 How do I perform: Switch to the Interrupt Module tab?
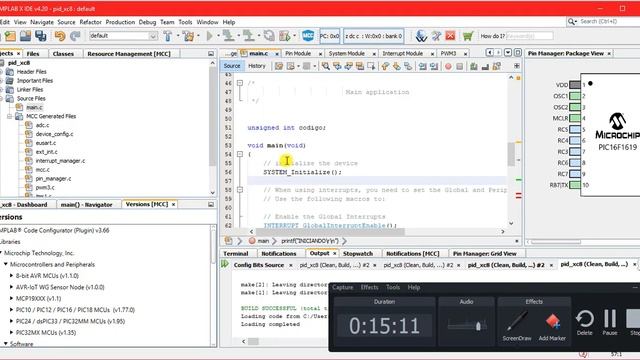coord(402,53)
